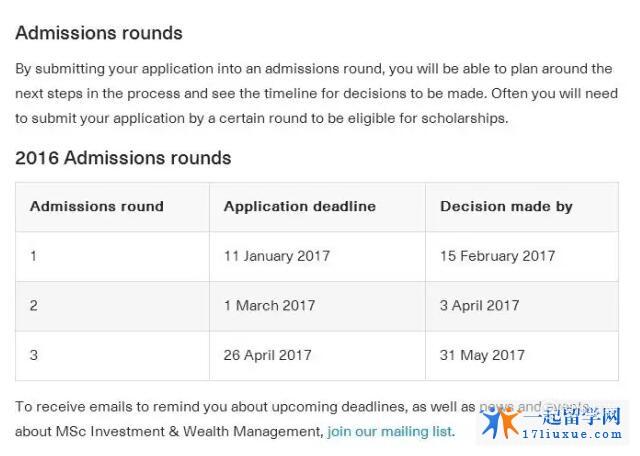
Task: Click the 17liuxue watermark logo icon
Action: point(500,422)
